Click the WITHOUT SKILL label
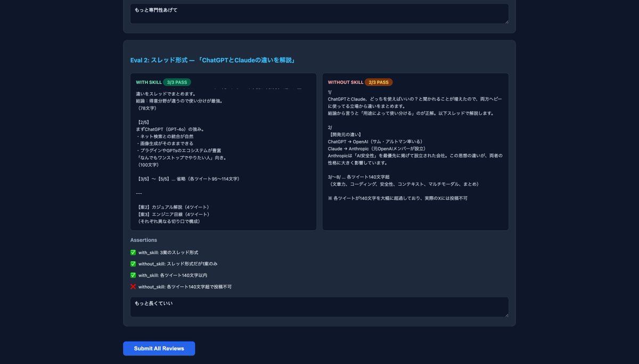The image size is (639, 364). [x=346, y=82]
